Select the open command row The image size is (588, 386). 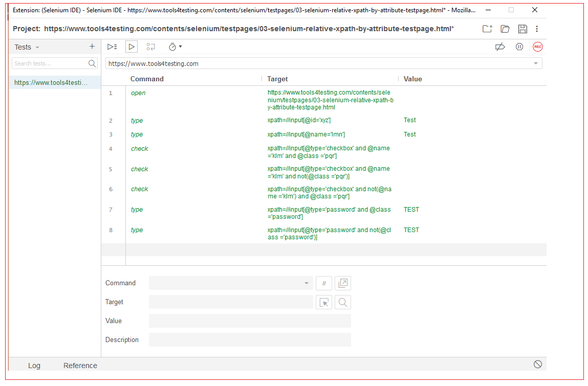point(323,100)
